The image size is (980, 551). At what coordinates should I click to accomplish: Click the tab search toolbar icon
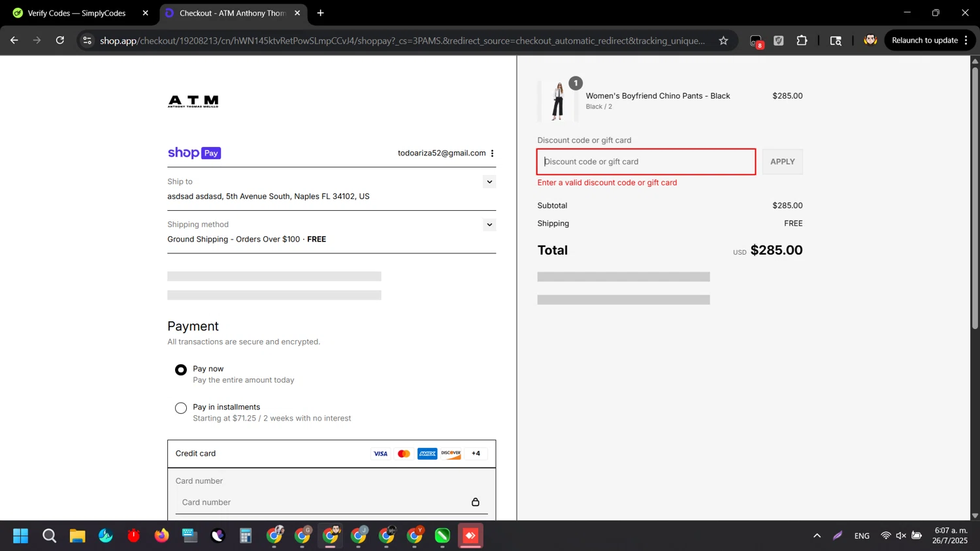[x=836, y=40]
